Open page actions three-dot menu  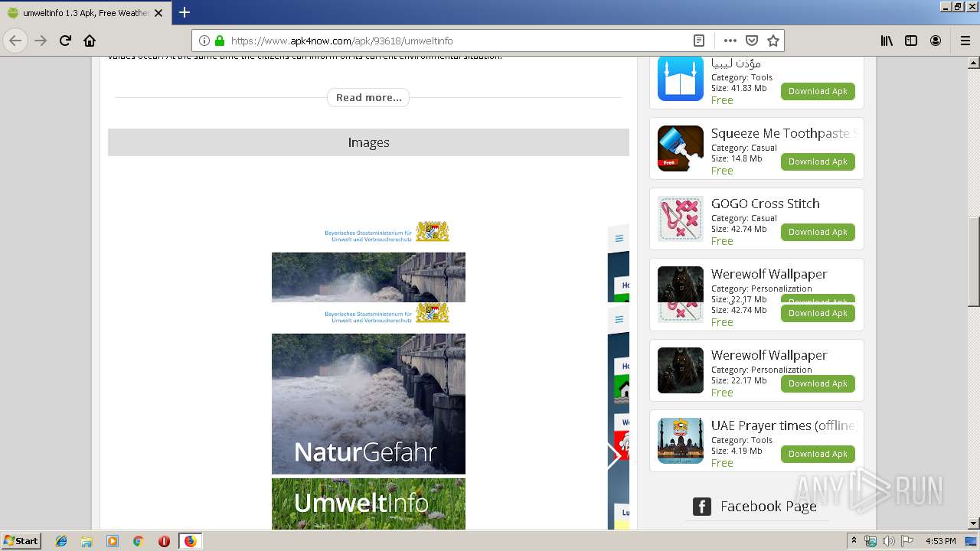point(730,41)
